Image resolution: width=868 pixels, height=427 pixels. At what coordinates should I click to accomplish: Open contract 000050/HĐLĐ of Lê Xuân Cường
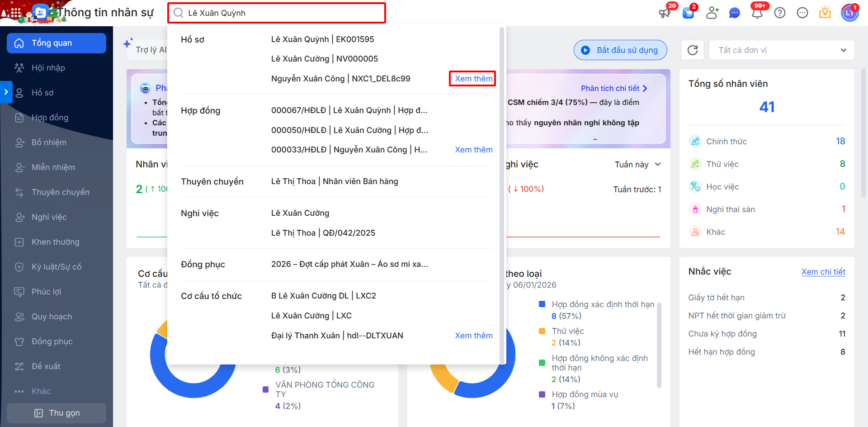(x=350, y=130)
